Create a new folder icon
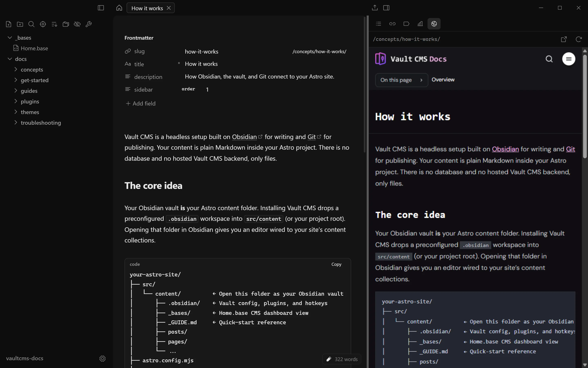588x368 pixels. tap(20, 24)
